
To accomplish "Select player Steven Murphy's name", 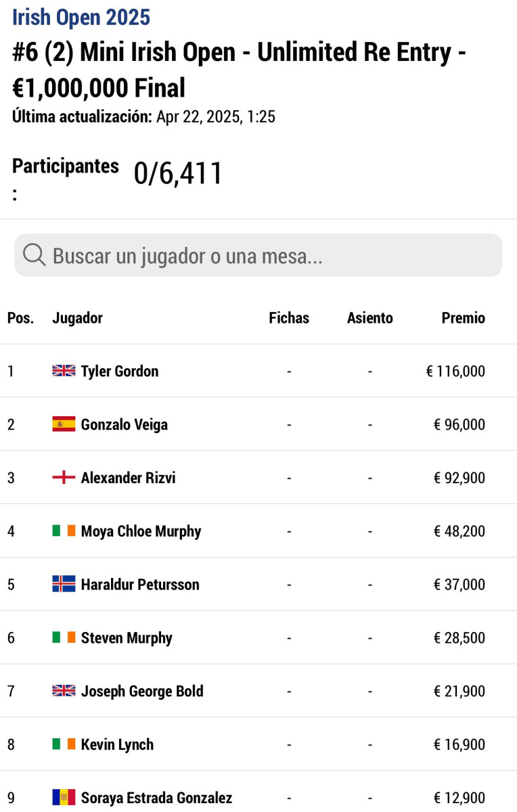I will pos(127,637).
